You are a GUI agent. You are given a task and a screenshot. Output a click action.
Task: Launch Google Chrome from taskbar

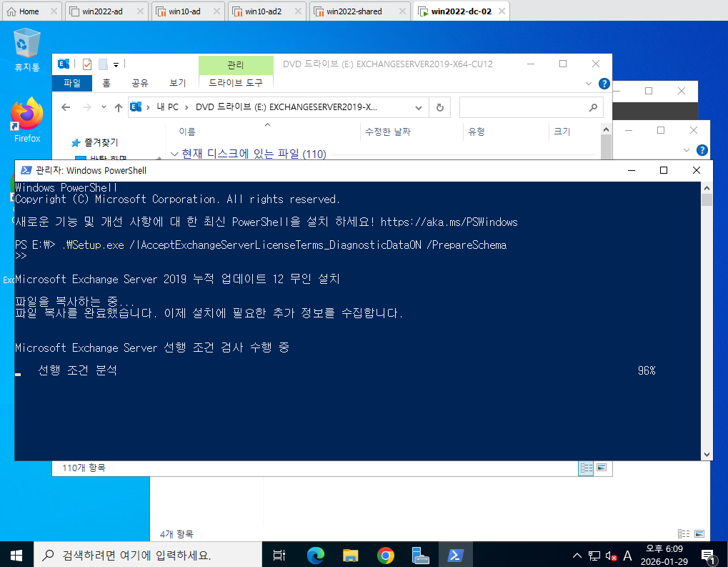[x=385, y=555]
